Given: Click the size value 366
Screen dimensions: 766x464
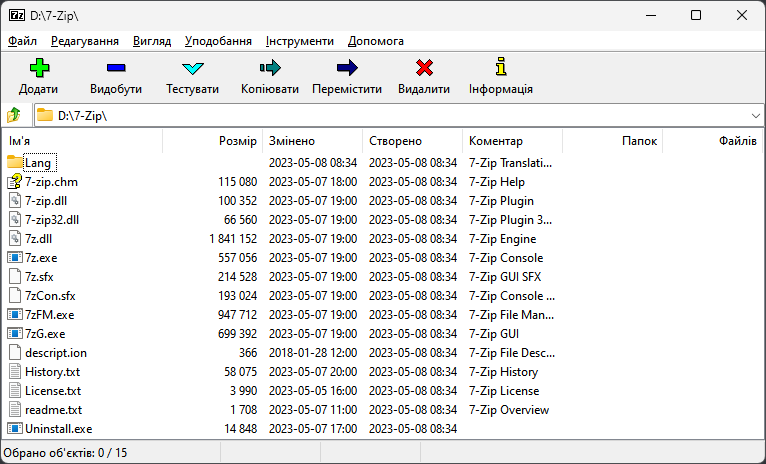Looking at the screenshot, I should coord(248,353).
